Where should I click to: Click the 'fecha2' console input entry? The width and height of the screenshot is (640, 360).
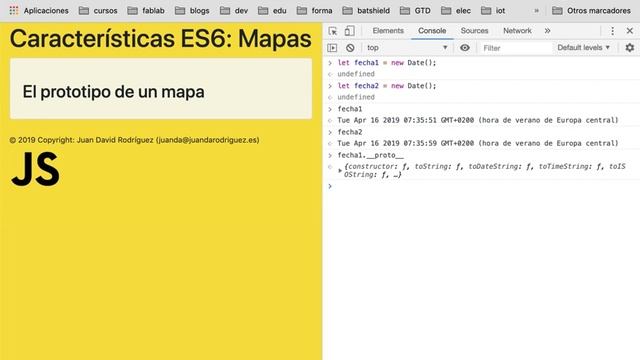click(x=350, y=132)
